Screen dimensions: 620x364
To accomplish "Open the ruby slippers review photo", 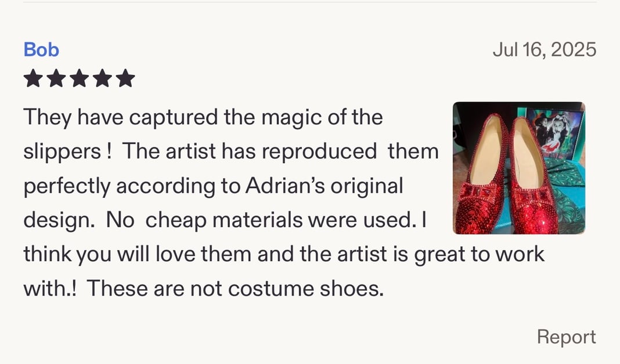I will point(518,168).
